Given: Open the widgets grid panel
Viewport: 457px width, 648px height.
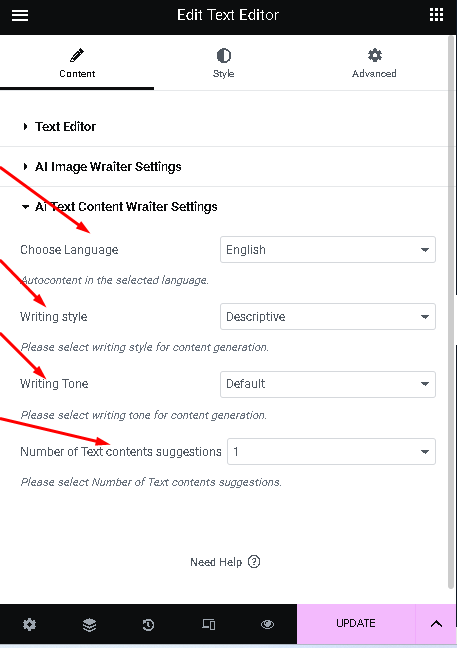Looking at the screenshot, I should 436,15.
